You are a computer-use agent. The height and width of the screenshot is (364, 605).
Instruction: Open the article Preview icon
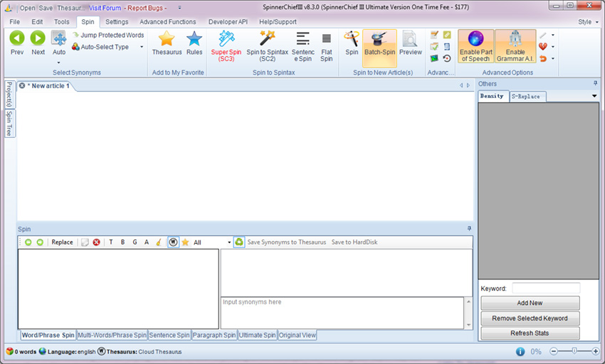(x=410, y=38)
